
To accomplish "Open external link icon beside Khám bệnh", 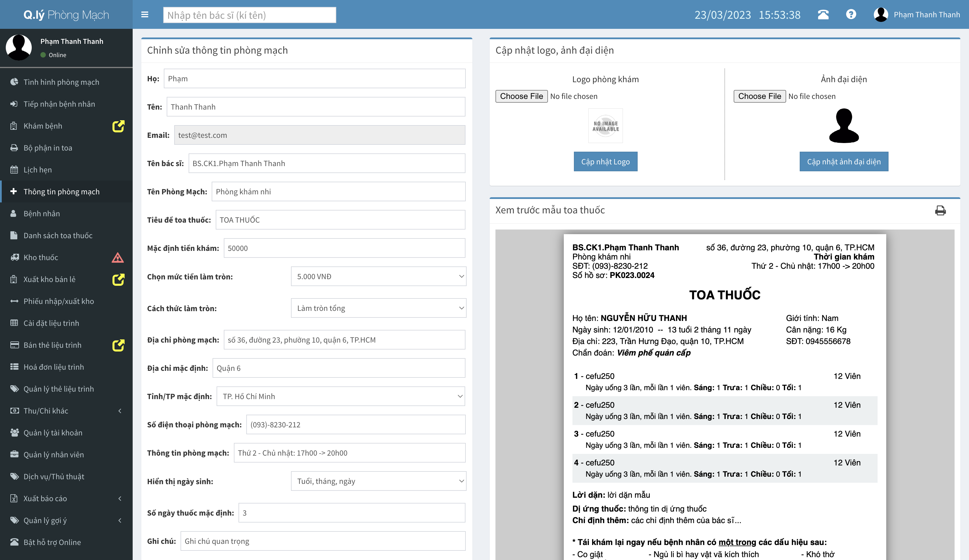I will (x=118, y=126).
